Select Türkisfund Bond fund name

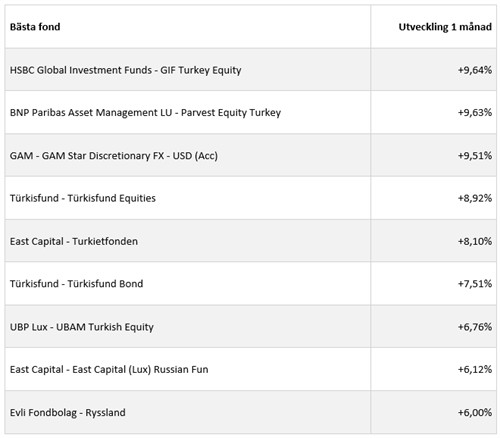tap(76, 284)
